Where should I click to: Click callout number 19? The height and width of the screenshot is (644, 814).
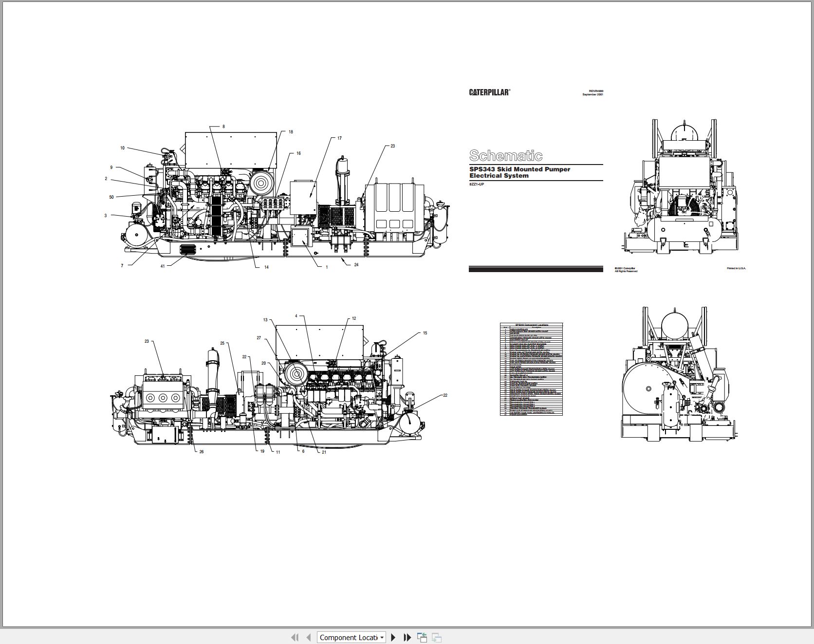(x=262, y=451)
